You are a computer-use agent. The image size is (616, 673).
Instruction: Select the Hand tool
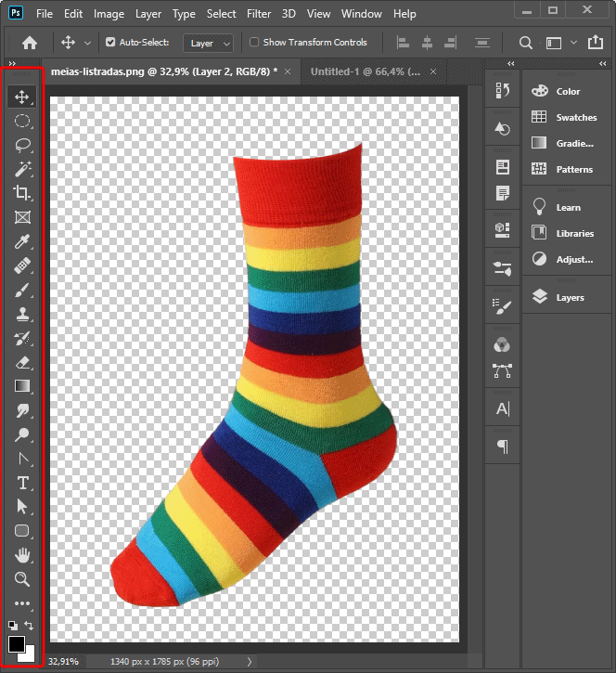pos(22,555)
